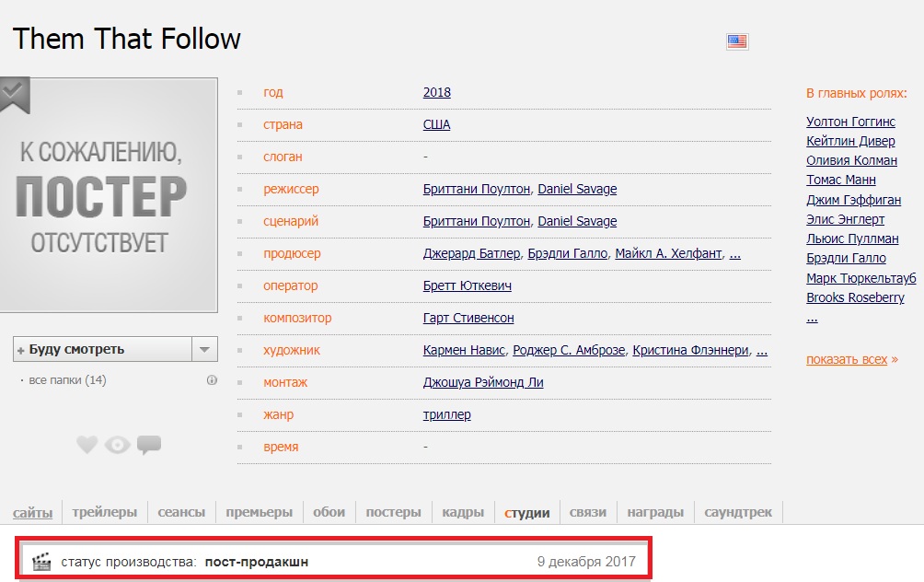The image size is (924, 582).
Task: Click the clapperboard icon in production status
Action: [41, 562]
